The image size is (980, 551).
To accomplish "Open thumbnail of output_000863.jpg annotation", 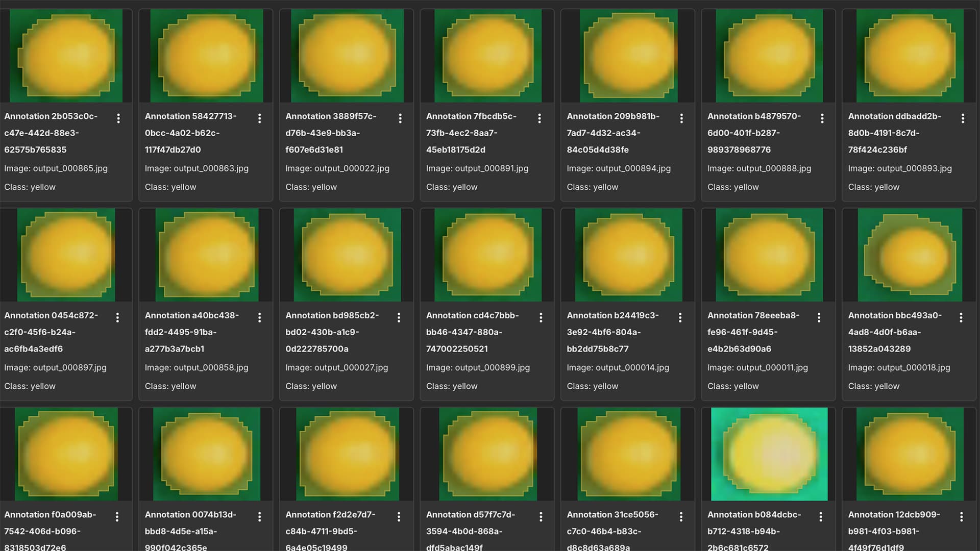I will coord(207,56).
